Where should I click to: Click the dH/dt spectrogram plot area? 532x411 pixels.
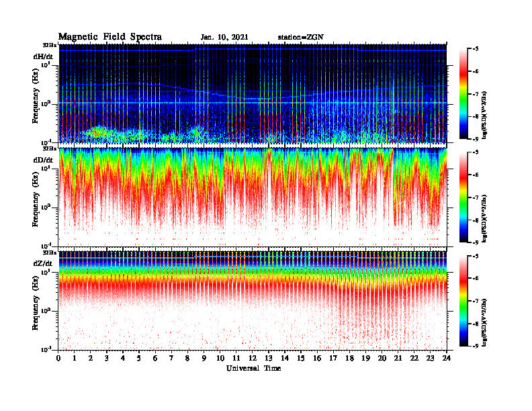(x=253, y=93)
